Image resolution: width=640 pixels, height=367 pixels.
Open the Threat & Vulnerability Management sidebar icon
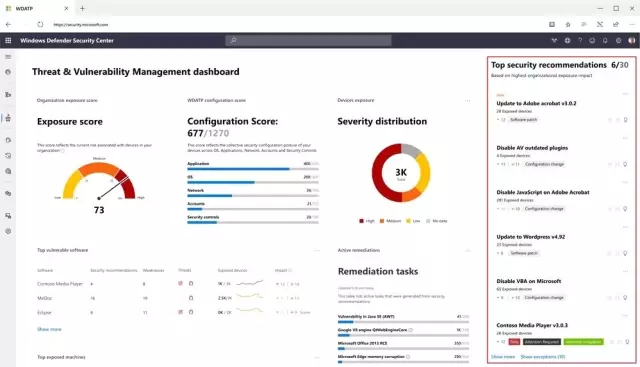click(x=8, y=118)
